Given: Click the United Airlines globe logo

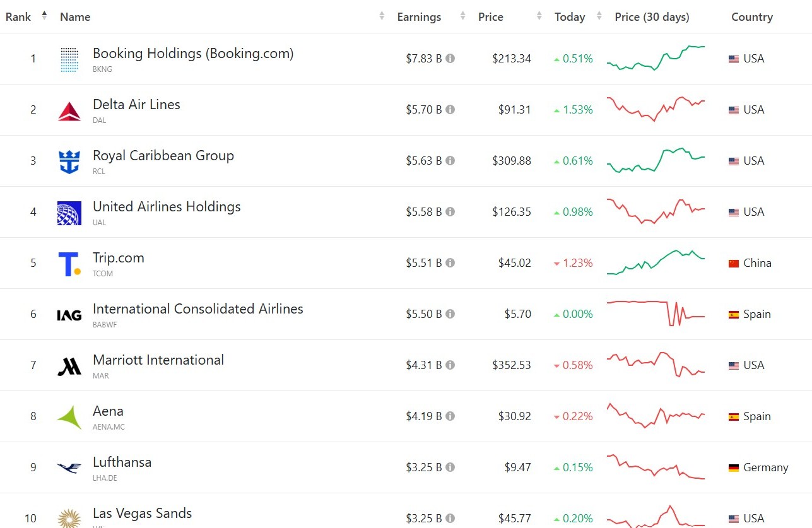Looking at the screenshot, I should 69,213.
